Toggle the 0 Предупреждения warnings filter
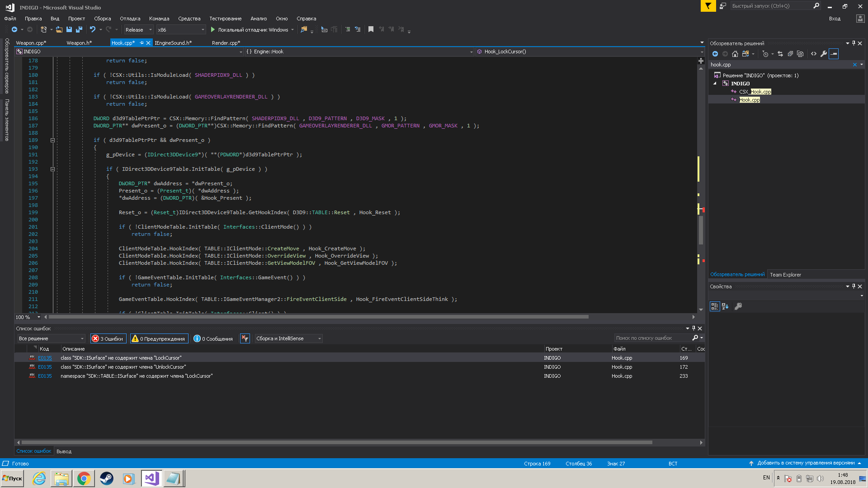 click(159, 338)
